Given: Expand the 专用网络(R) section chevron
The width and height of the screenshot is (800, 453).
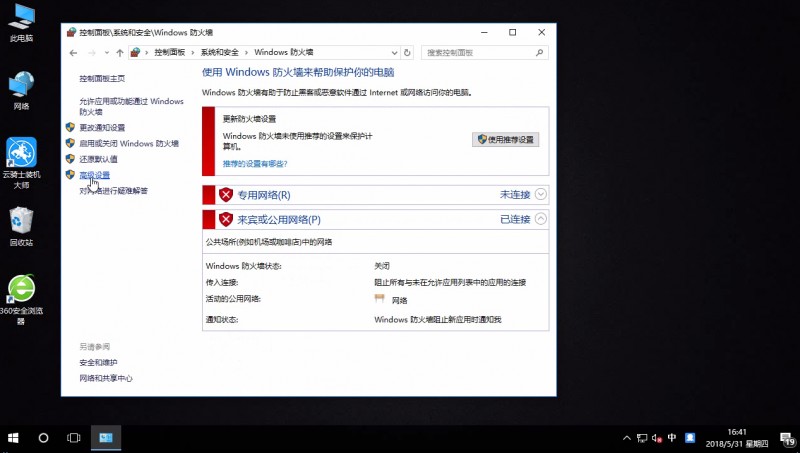Looking at the screenshot, I should (x=540, y=194).
